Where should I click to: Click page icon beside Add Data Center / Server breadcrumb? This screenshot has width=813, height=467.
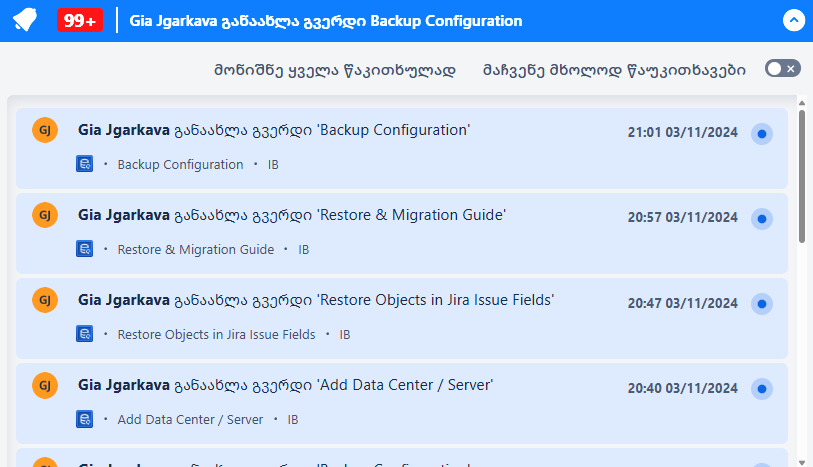point(85,419)
